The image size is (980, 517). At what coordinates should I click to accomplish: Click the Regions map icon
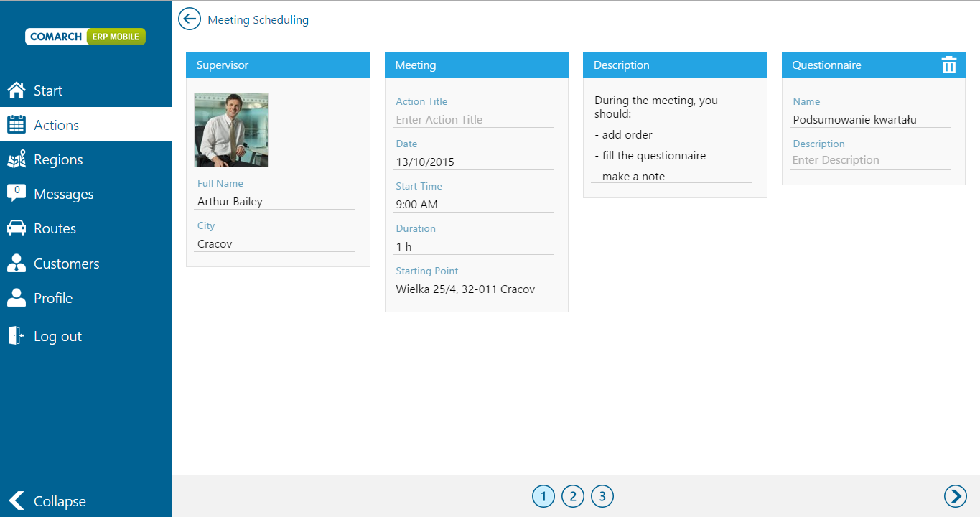[x=17, y=159]
